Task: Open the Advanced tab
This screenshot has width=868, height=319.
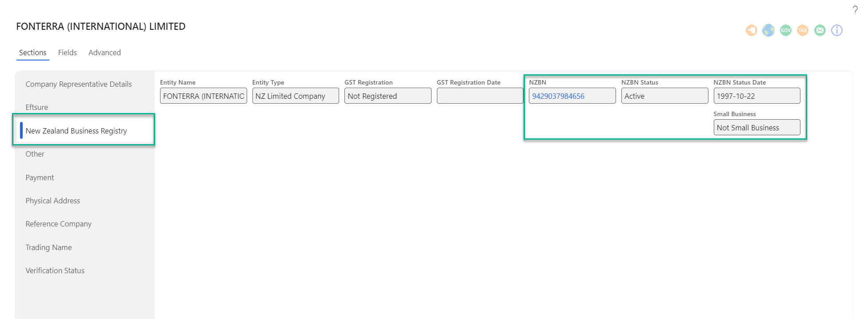Action: (x=104, y=52)
